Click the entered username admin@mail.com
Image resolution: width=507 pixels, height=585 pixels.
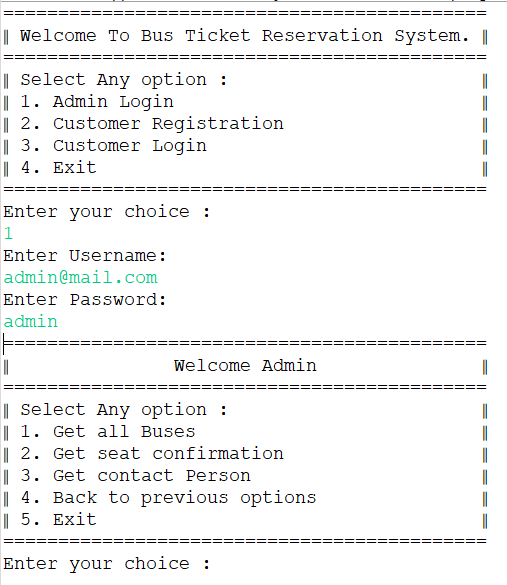point(81,278)
